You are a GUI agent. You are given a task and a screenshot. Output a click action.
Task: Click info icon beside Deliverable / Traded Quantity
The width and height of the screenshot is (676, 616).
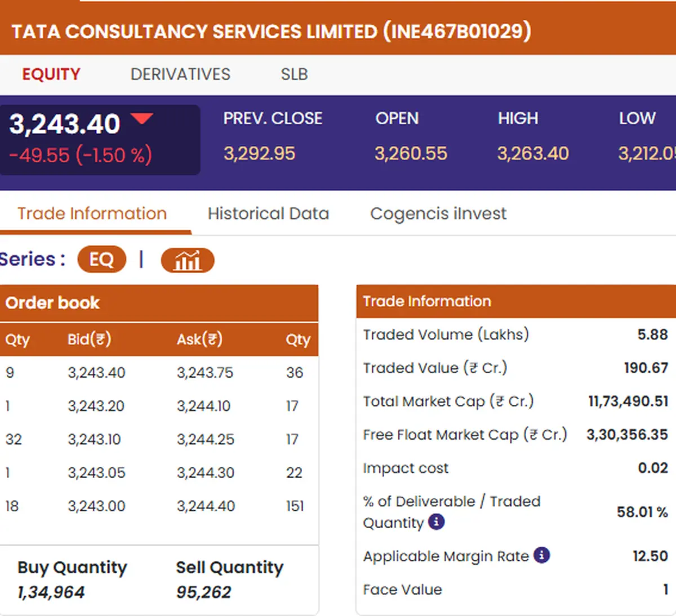coord(437,522)
